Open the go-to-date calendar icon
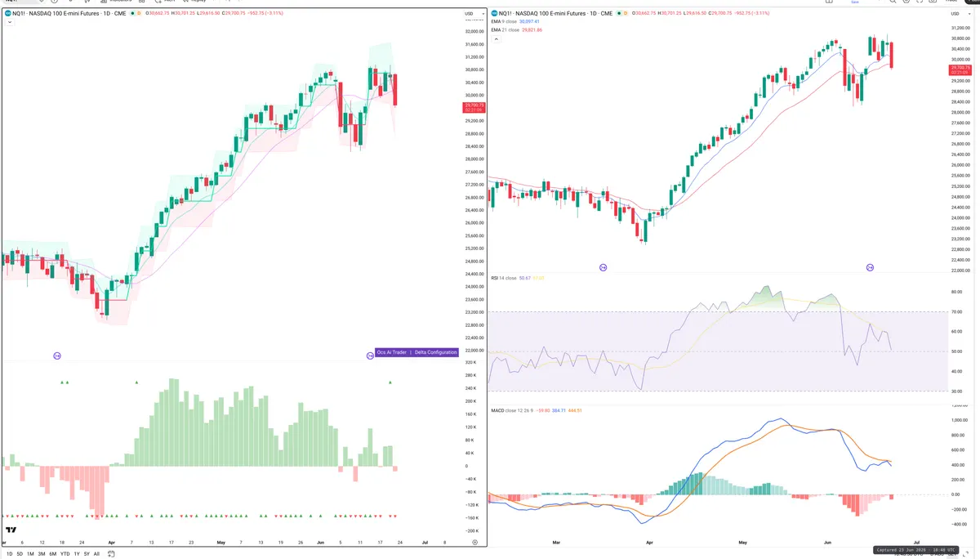 tap(111, 554)
